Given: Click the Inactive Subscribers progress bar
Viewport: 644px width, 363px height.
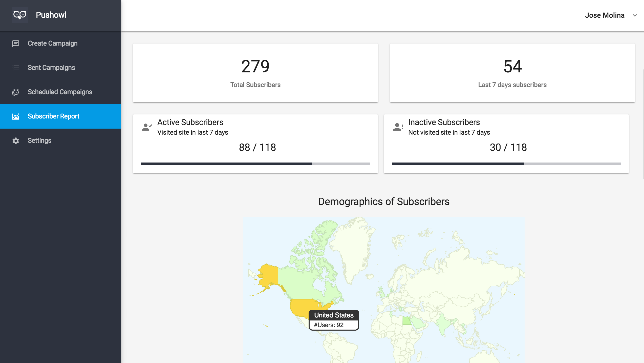Looking at the screenshot, I should (506, 164).
